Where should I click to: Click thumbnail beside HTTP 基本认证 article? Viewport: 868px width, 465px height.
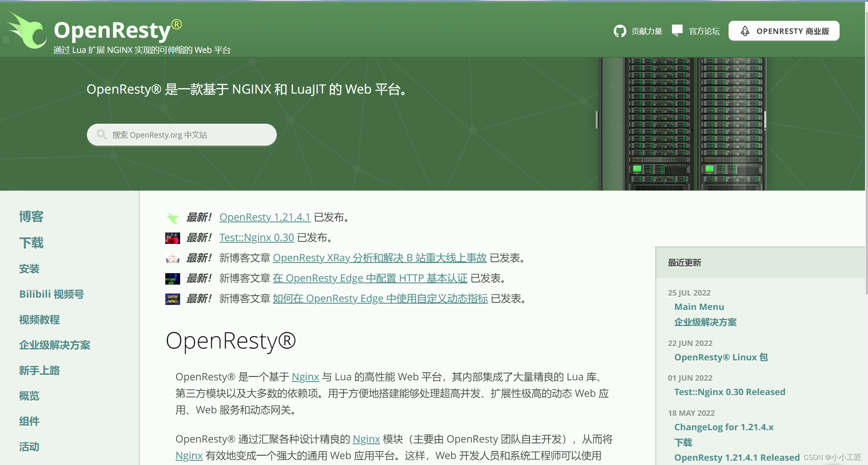[172, 279]
